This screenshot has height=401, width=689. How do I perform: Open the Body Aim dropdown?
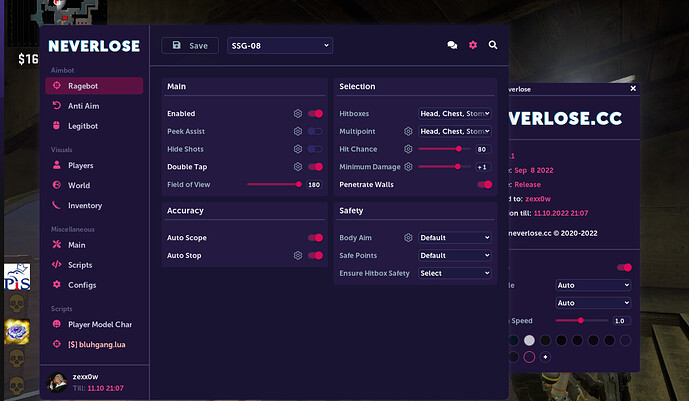coord(455,238)
